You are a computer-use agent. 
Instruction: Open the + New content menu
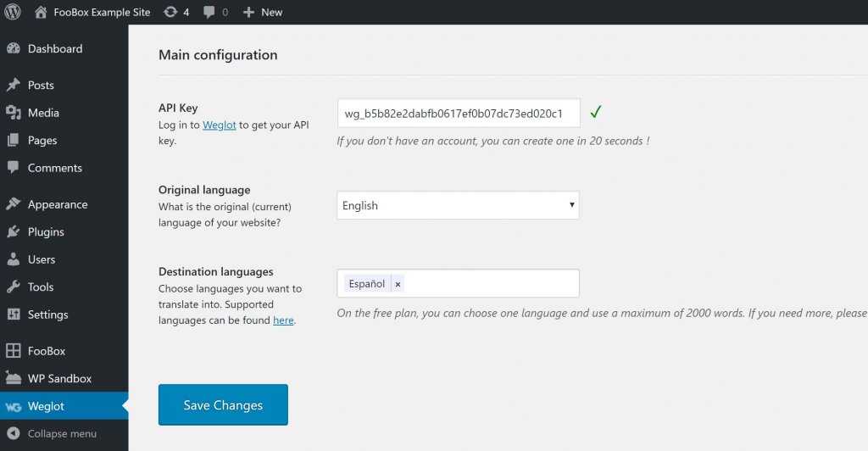click(263, 12)
